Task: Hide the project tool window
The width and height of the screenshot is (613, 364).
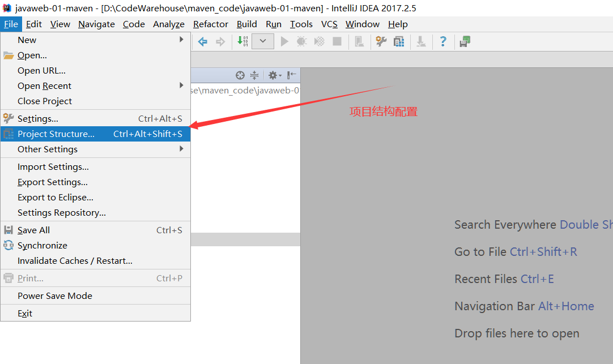Action: 292,75
